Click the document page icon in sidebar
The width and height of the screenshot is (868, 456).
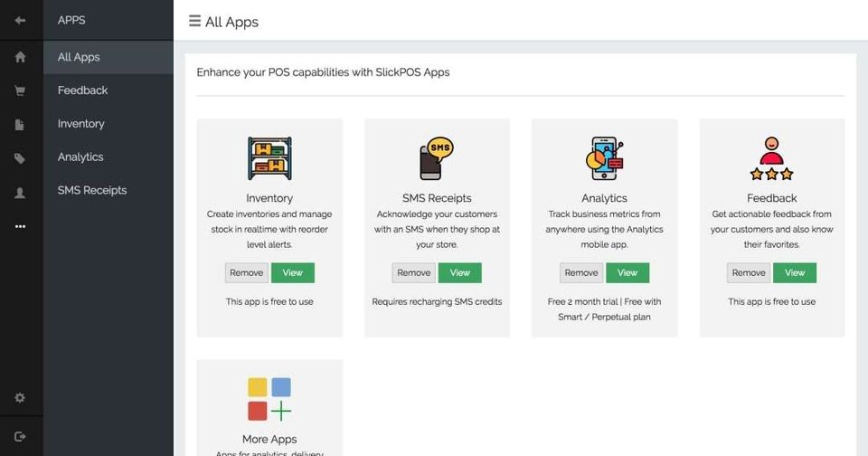(x=21, y=125)
